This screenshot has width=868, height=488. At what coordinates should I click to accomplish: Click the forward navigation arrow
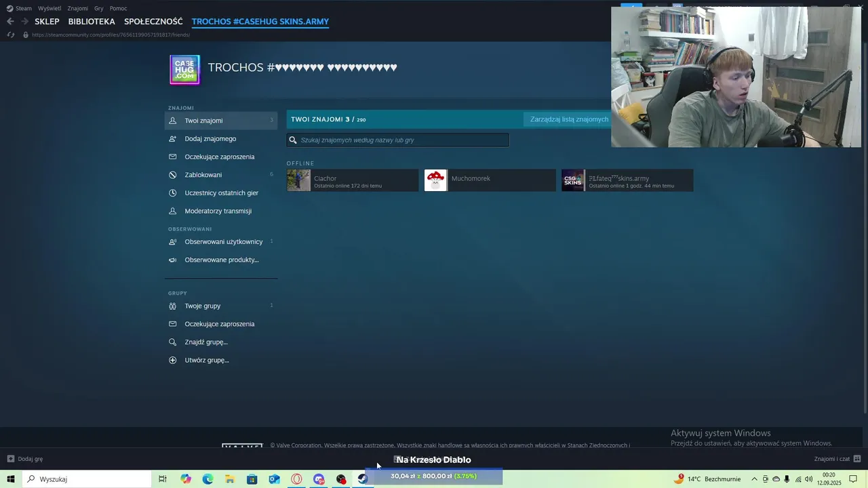coord(24,22)
